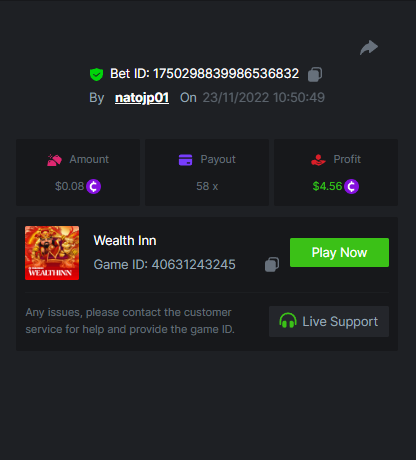
Task: Click the green headphones support icon
Action: tap(288, 321)
